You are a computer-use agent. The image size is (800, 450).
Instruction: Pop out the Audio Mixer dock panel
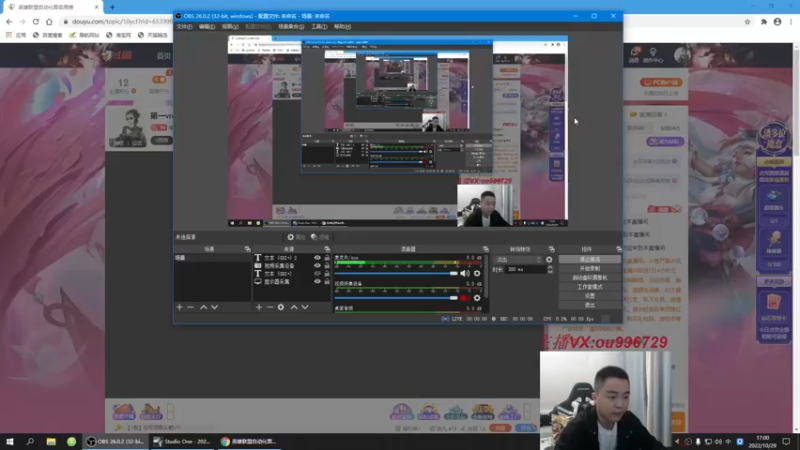[486, 249]
